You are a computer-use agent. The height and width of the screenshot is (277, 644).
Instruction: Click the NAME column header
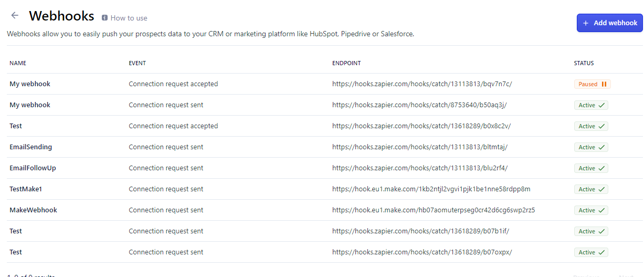coord(18,63)
